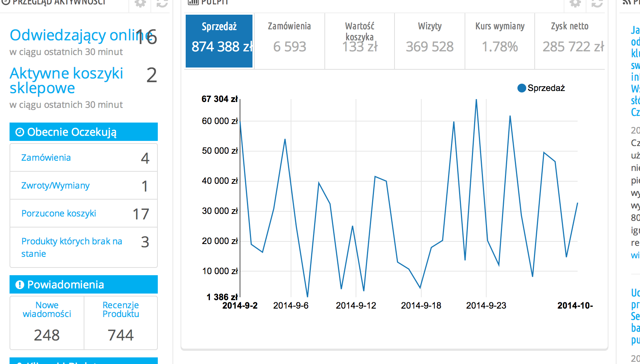Click the 2014-9-23 date label on chart
This screenshot has width=640, height=364.
click(486, 306)
